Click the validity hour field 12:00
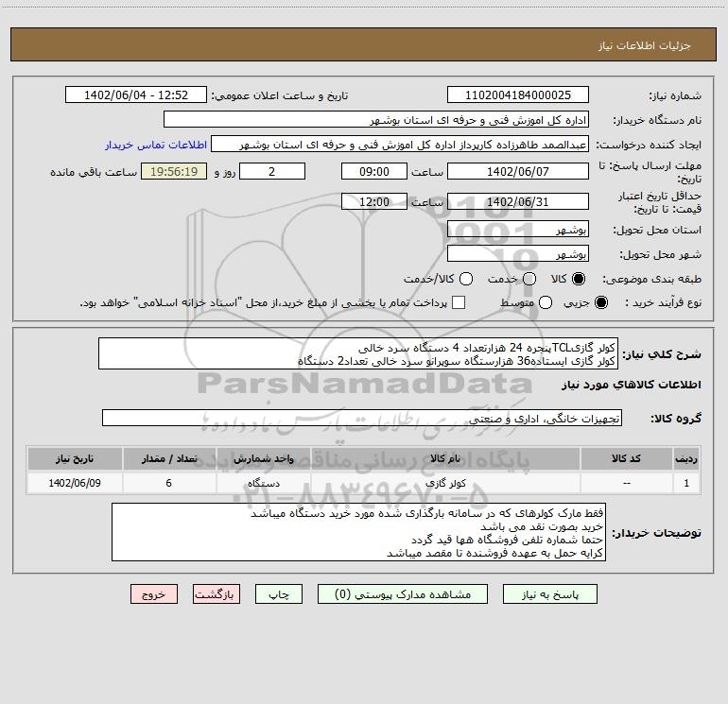 tap(374, 202)
